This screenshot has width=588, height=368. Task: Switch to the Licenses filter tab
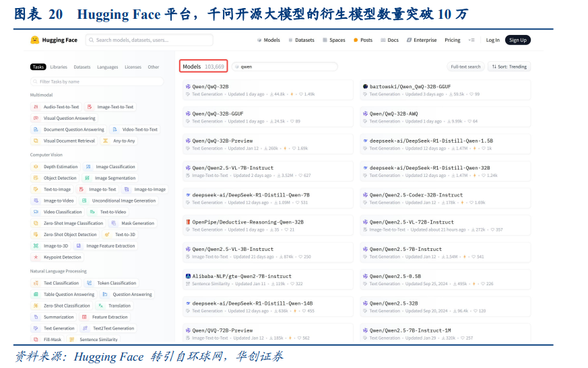click(133, 67)
